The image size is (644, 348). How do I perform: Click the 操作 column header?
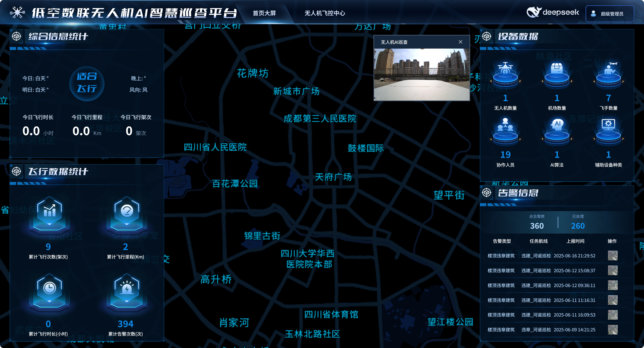pyautogui.click(x=612, y=241)
